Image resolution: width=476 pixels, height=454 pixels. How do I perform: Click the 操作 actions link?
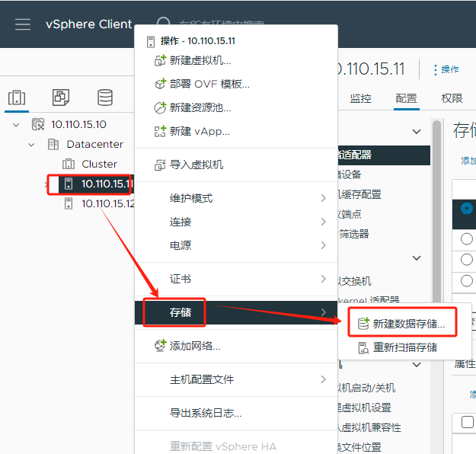(x=450, y=69)
